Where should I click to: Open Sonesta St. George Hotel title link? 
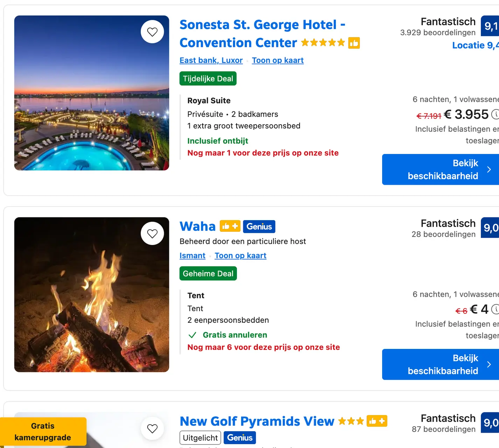(x=262, y=34)
